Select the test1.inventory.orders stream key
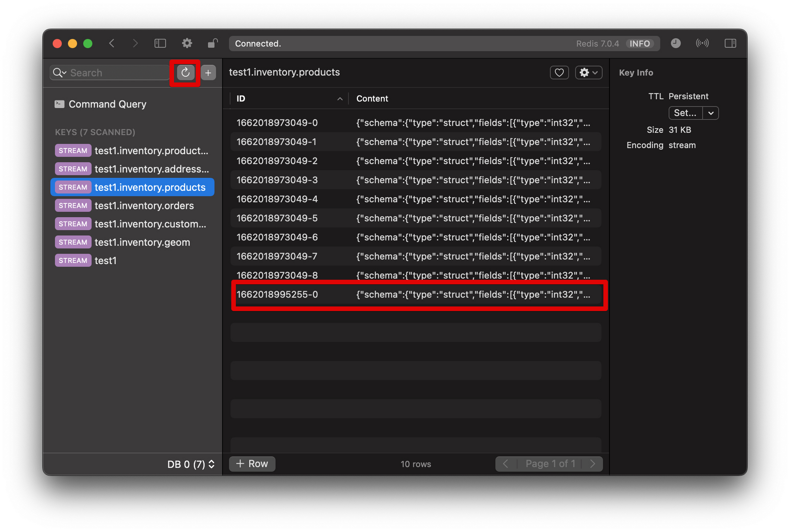The width and height of the screenshot is (790, 532). coord(144,206)
